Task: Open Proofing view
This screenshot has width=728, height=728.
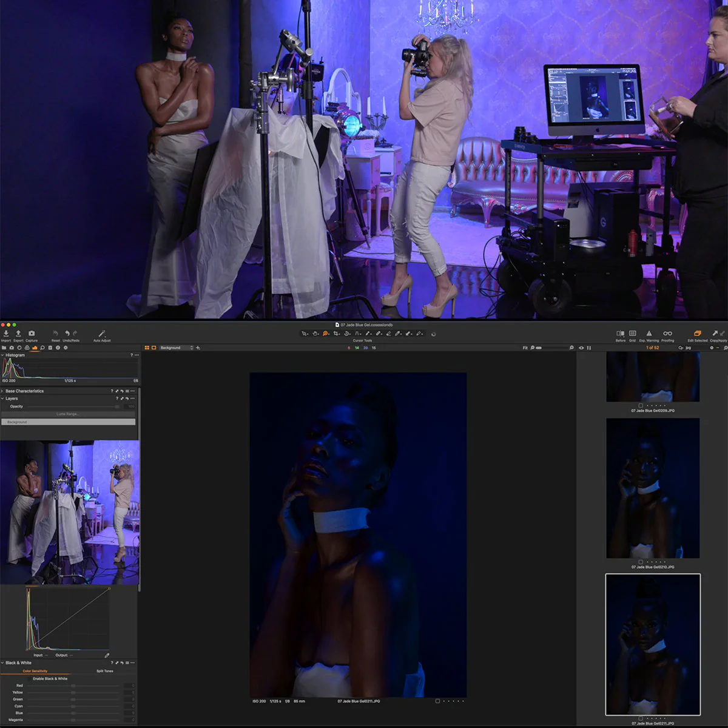Action: click(667, 334)
